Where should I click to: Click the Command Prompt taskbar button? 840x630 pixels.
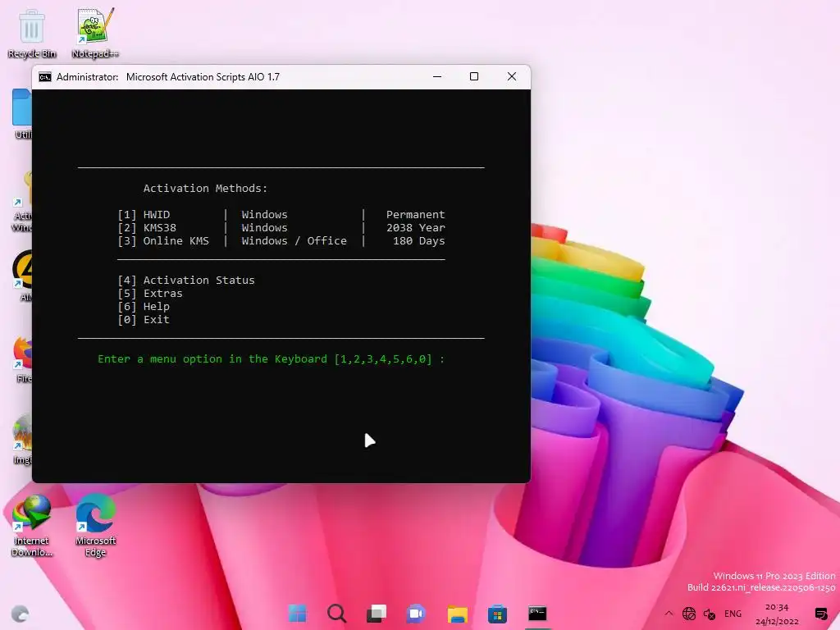[537, 613]
